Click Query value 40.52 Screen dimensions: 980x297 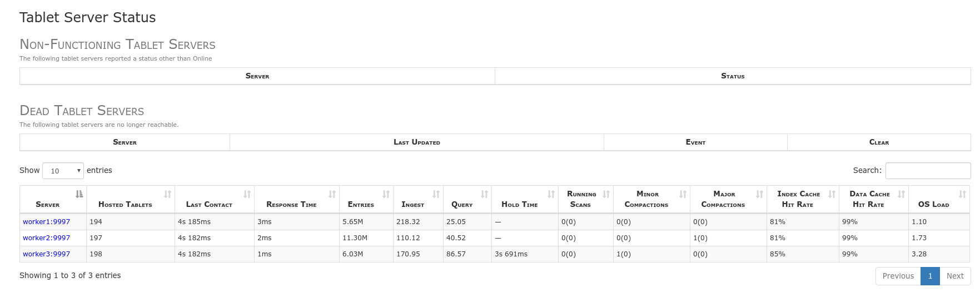pos(456,238)
